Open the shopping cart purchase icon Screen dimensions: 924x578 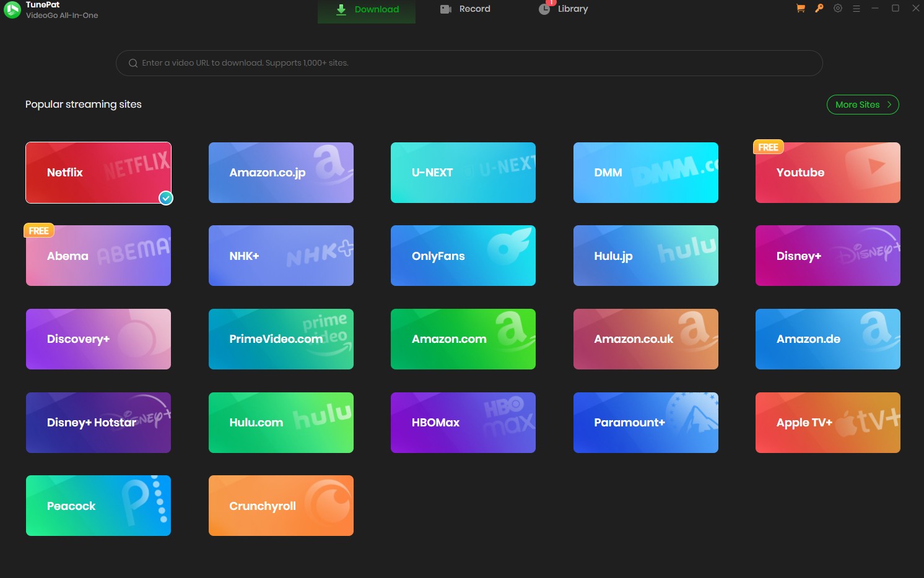pyautogui.click(x=800, y=9)
